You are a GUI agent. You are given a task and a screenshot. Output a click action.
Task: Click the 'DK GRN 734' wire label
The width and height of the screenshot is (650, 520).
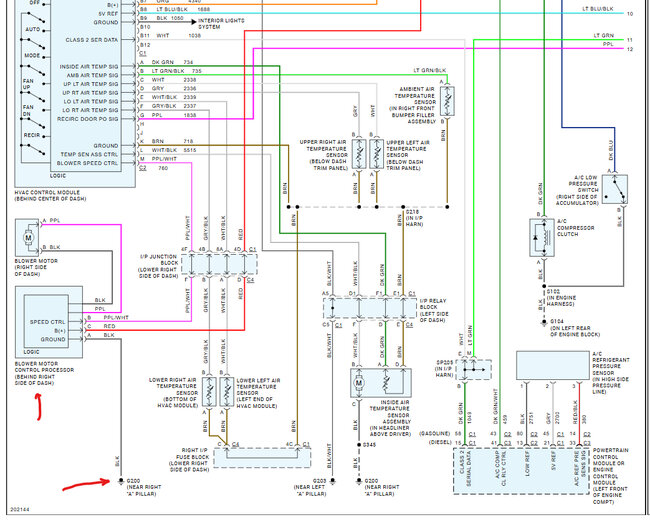(172, 62)
